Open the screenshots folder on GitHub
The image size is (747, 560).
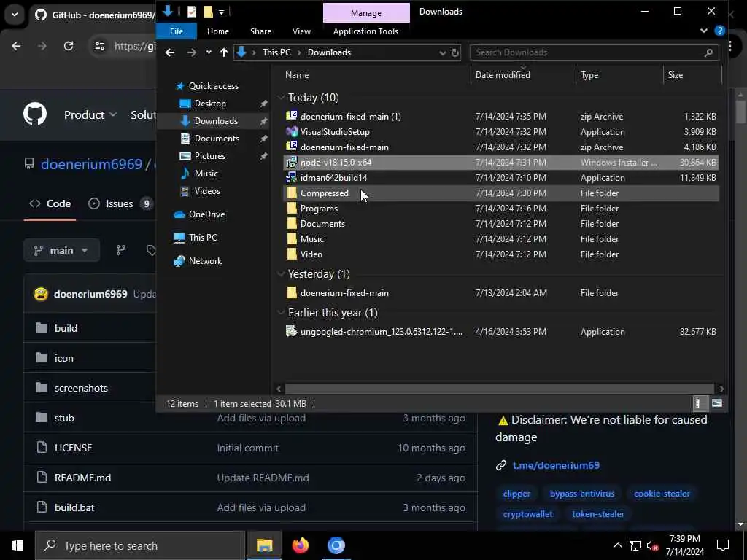[81, 388]
